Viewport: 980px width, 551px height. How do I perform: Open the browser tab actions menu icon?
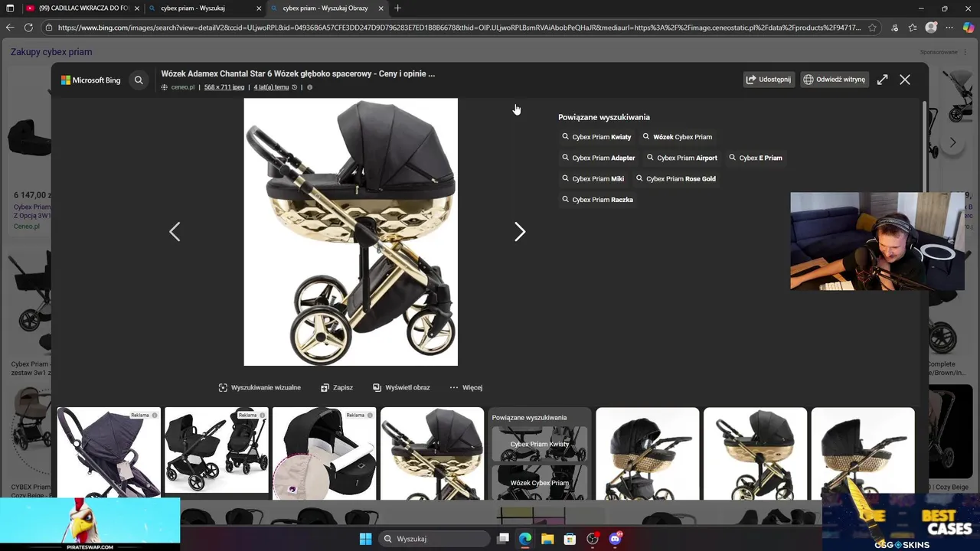coord(10,8)
